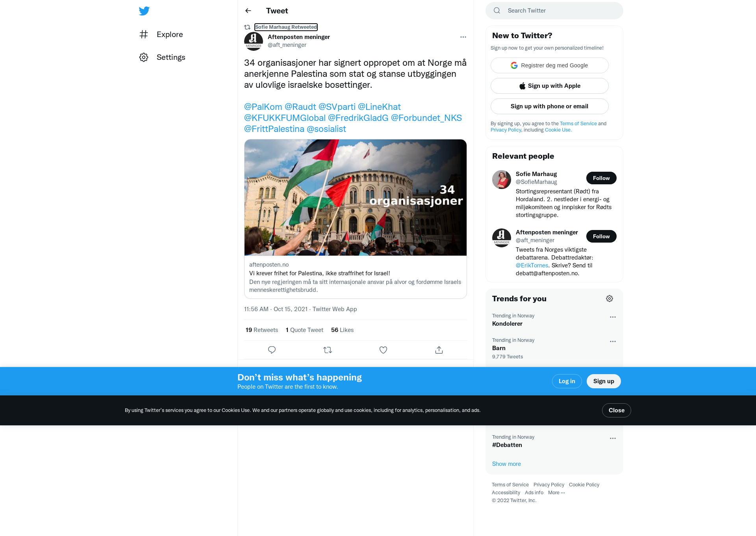The width and height of the screenshot is (756, 536).
Task: Go back using the arrow icon
Action: click(x=248, y=11)
